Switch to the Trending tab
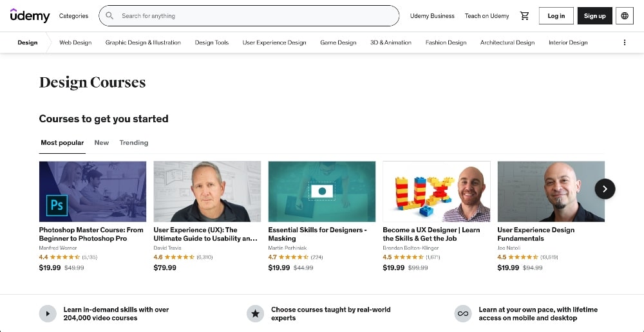 (x=134, y=143)
